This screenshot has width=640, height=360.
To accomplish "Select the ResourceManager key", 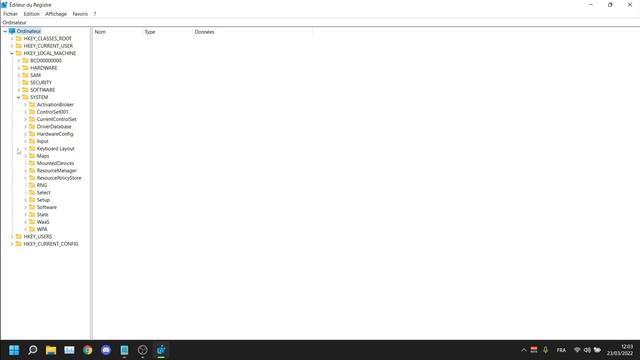I will [x=56, y=171].
